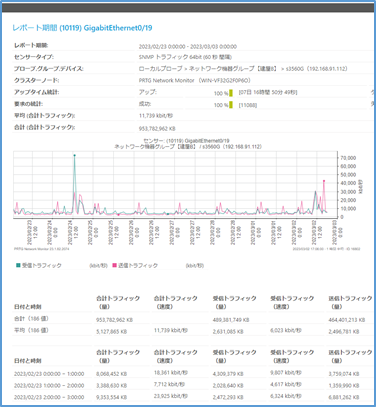
Task: Select the 7,712 kbit/秒 cell
Action: tap(169, 384)
